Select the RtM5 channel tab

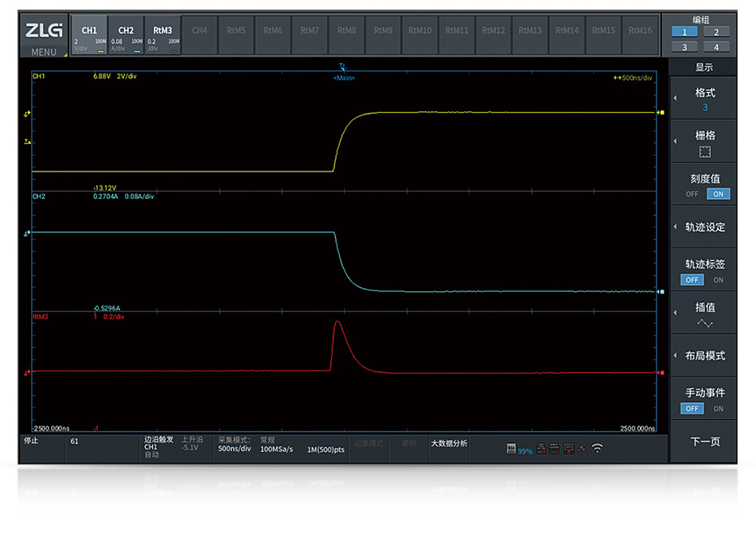coord(236,35)
